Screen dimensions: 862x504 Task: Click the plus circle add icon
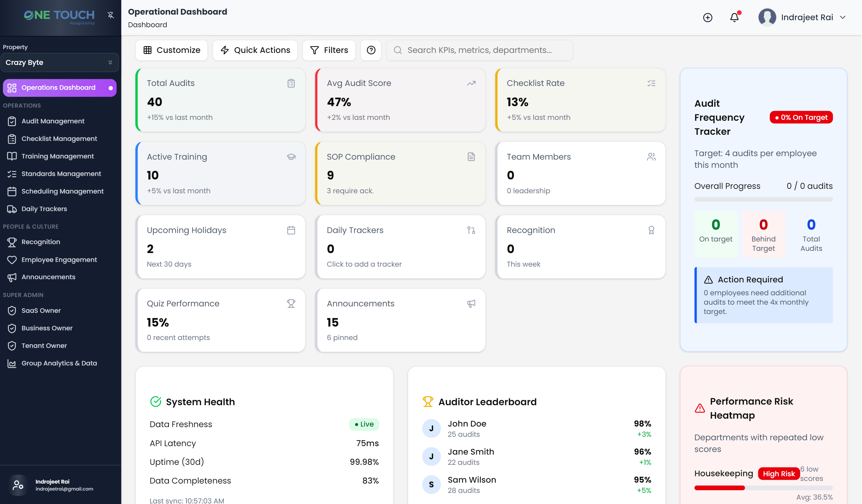click(x=707, y=18)
